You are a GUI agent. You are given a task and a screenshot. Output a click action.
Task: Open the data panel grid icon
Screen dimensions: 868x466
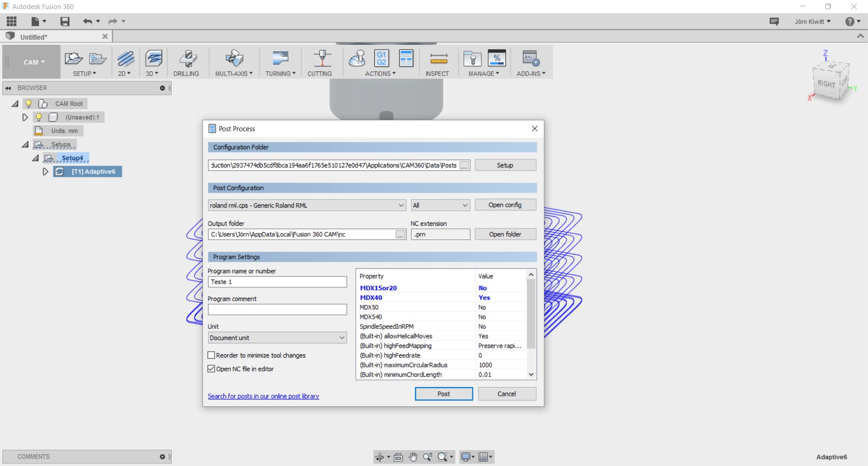tap(12, 21)
